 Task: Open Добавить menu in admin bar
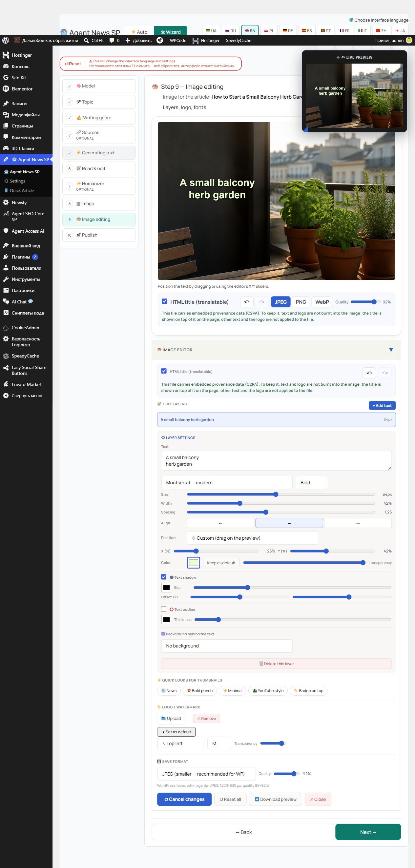pyautogui.click(x=138, y=40)
